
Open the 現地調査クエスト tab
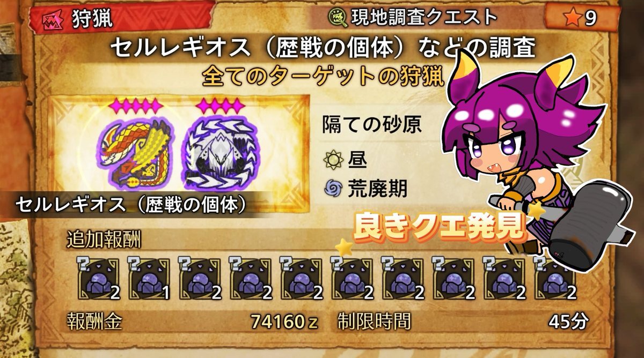pyautogui.click(x=423, y=18)
